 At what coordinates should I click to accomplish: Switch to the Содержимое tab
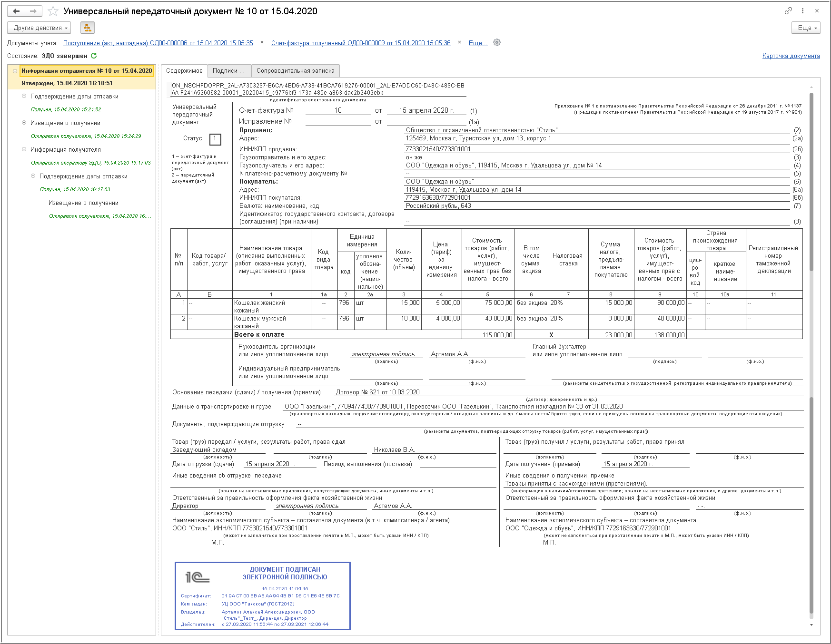(x=184, y=71)
